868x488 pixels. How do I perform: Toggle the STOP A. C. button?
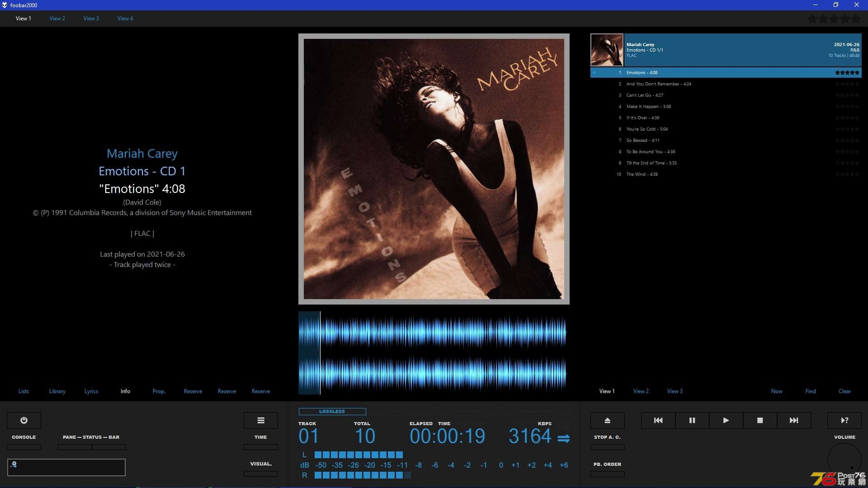point(608,447)
